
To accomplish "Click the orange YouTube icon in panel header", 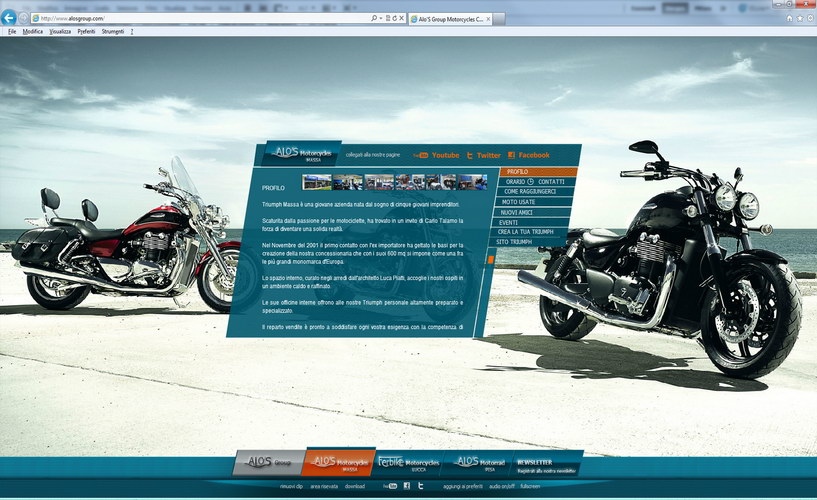I will pyautogui.click(x=421, y=155).
